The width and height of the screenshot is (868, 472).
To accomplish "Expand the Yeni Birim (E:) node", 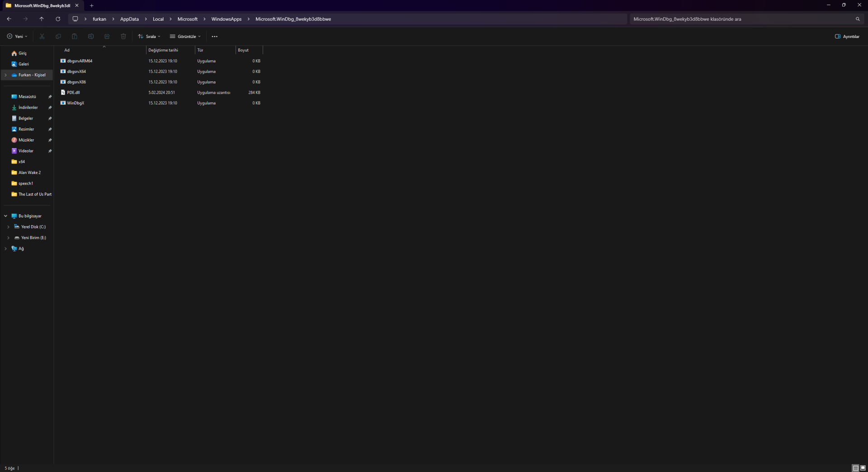I will coord(9,238).
